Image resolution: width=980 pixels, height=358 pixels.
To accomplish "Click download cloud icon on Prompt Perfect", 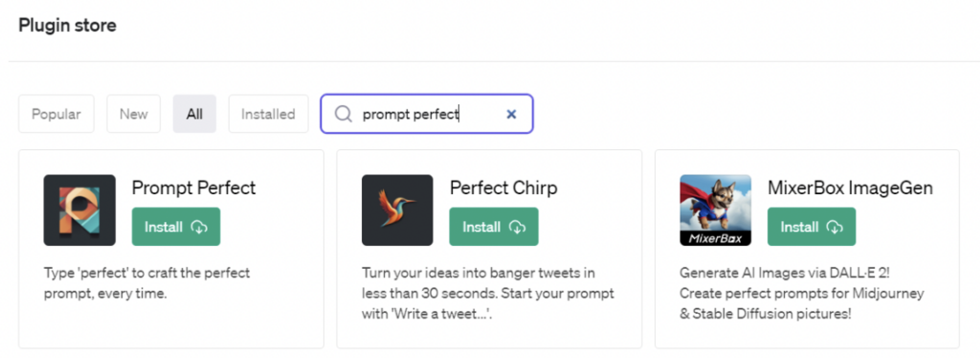I will point(199,227).
